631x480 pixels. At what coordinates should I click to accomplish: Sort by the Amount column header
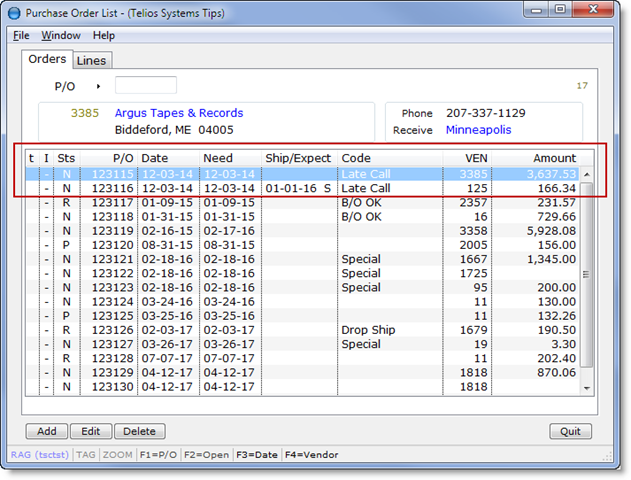point(553,158)
